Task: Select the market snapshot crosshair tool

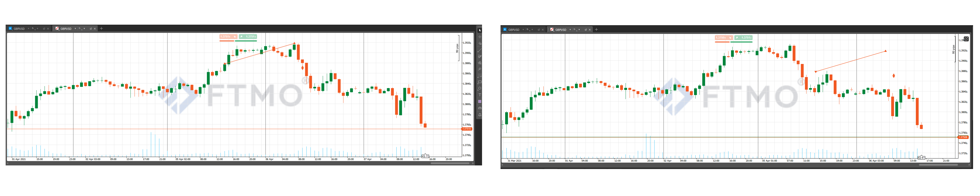Action: click(x=480, y=44)
